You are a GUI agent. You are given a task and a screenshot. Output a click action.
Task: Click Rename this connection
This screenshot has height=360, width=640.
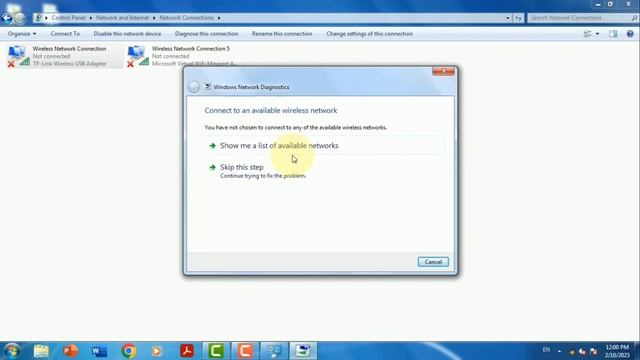282,34
